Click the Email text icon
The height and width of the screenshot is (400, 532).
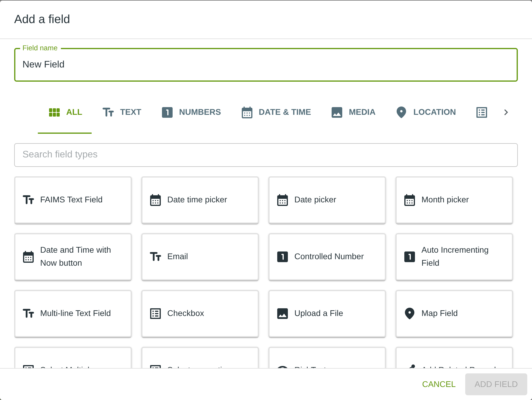coord(155,257)
